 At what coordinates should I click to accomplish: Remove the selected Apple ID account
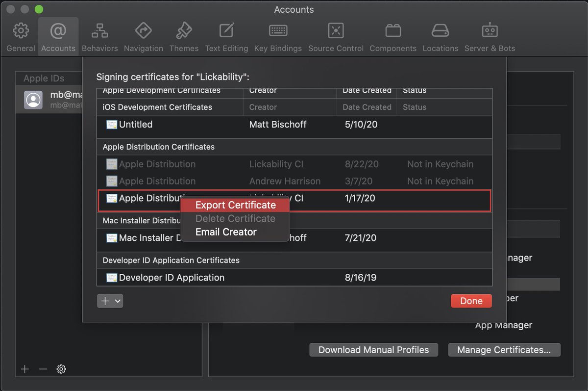coord(43,369)
